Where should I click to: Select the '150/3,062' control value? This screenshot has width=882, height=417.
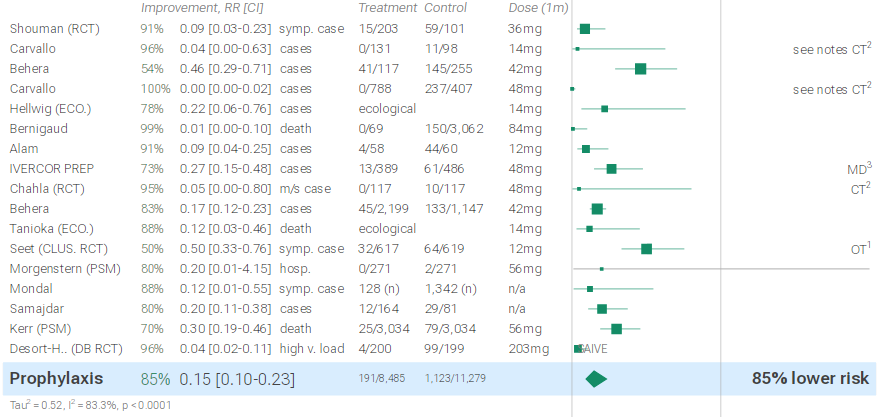pos(454,128)
